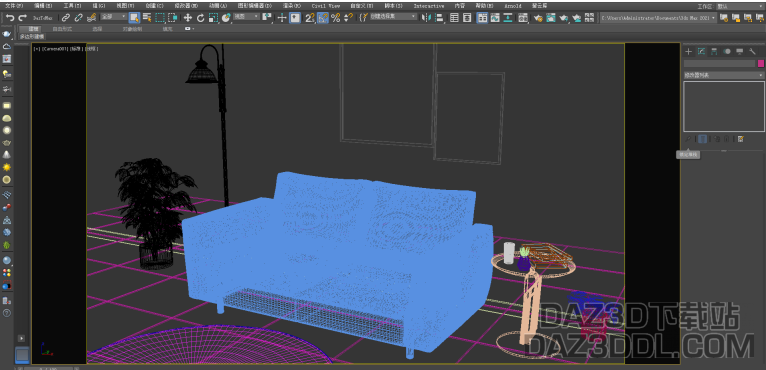Expand the Modifier List dropdown

pos(723,75)
